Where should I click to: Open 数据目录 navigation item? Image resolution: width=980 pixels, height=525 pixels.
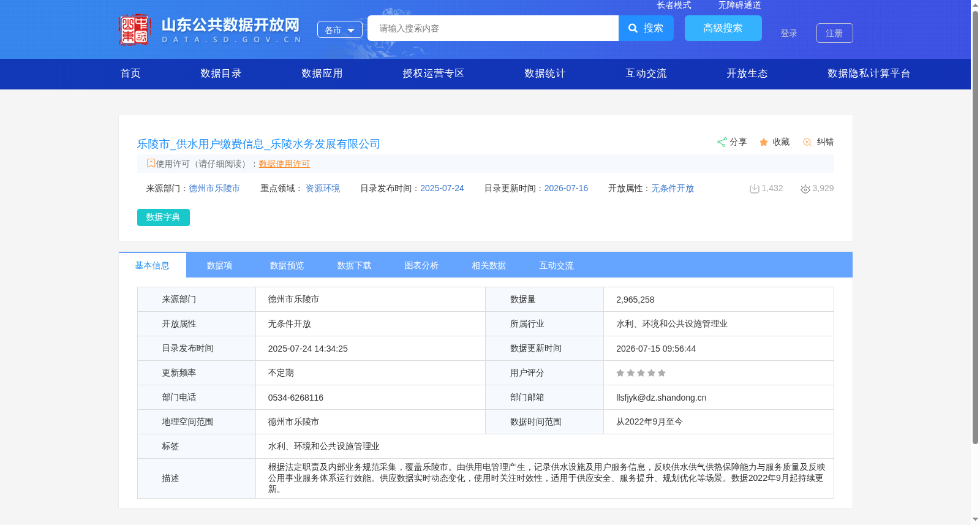point(221,74)
